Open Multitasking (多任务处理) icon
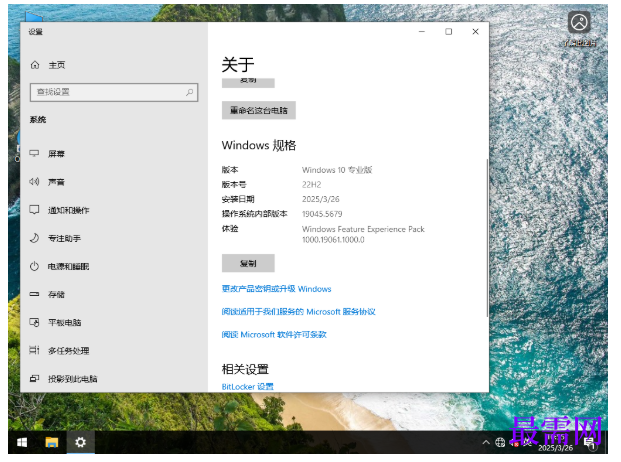Image resolution: width=621 pixels, height=462 pixels. [34, 350]
